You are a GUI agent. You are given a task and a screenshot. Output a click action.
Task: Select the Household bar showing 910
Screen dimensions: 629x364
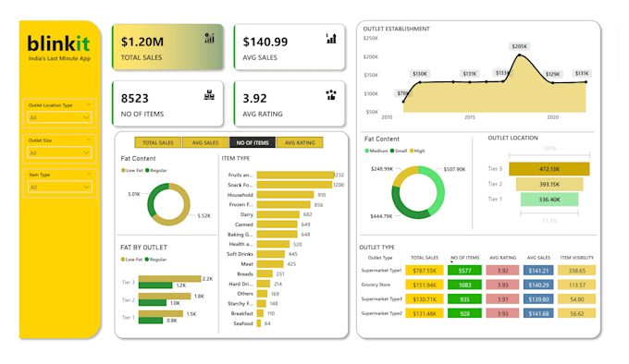286,195
